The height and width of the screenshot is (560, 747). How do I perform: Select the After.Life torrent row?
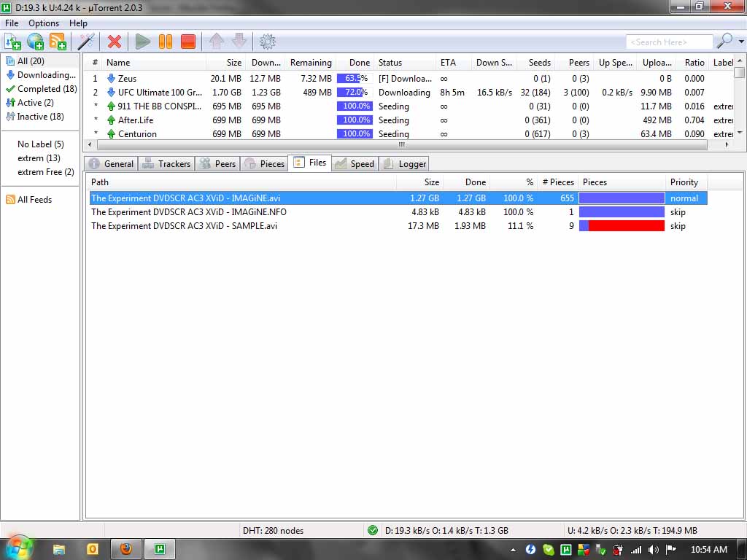tap(410, 120)
